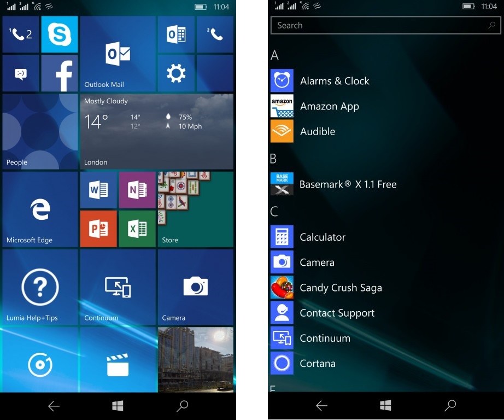The width and height of the screenshot is (504, 420).
Task: Open the Skype tile on Start screen
Action: (x=60, y=34)
